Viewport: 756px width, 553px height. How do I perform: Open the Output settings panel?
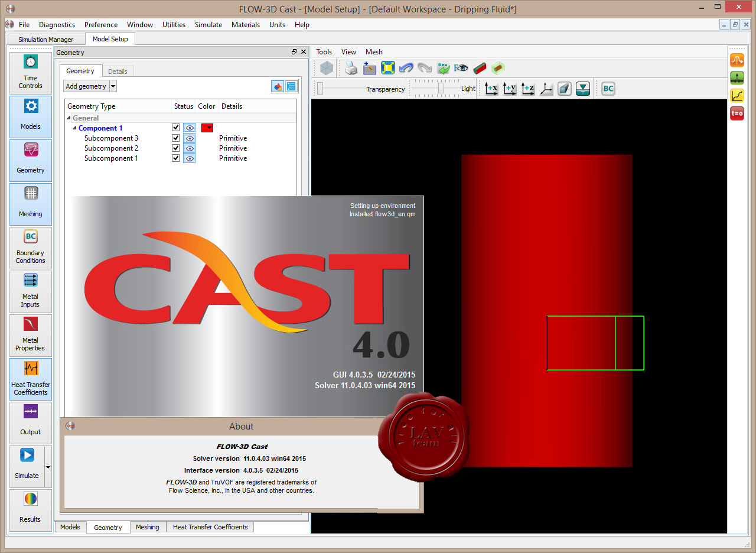[30, 422]
